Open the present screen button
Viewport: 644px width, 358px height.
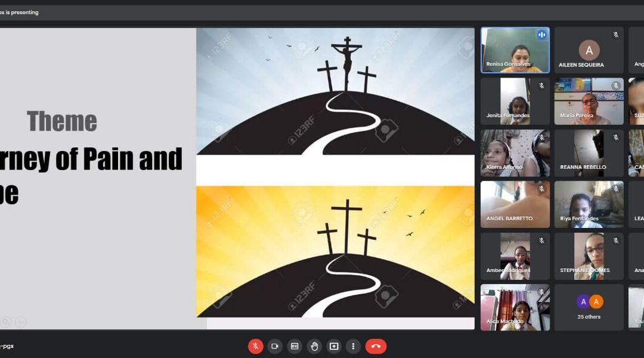coord(334,347)
